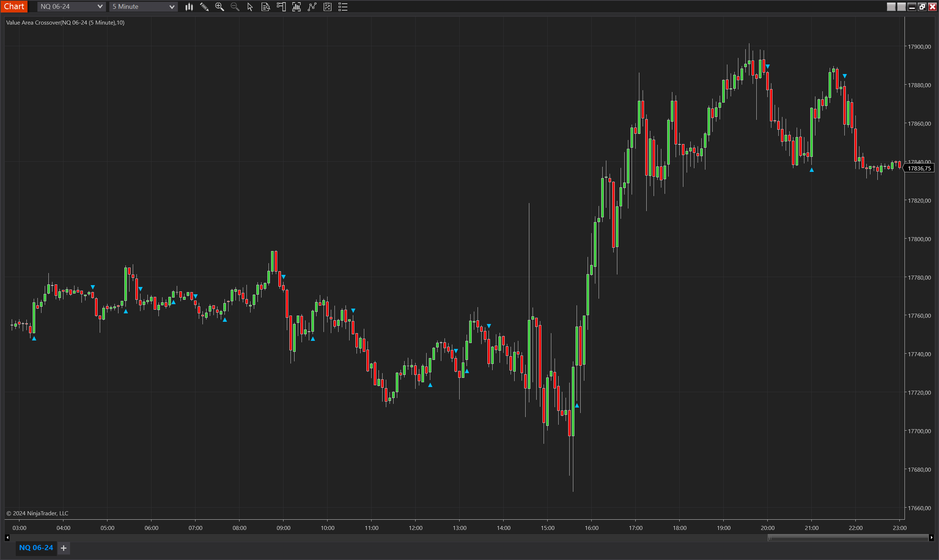Choose the cursor pointer type icon

pyautogui.click(x=250, y=7)
